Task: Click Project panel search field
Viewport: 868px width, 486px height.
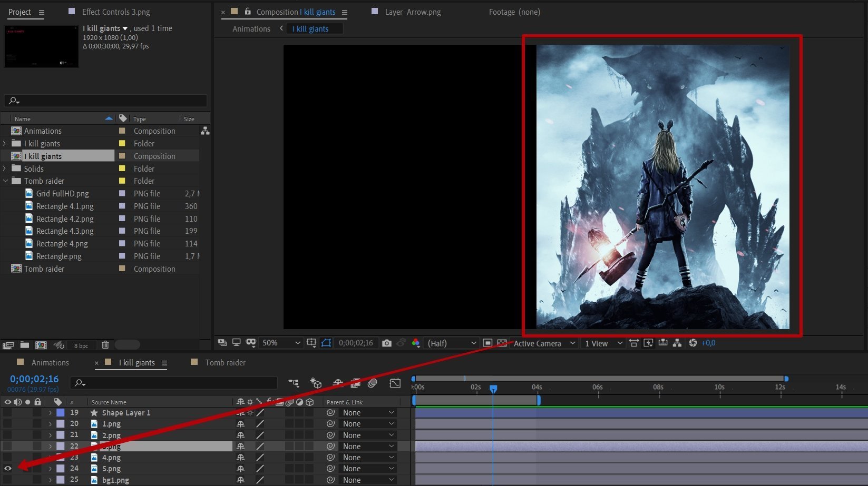Action: point(105,101)
